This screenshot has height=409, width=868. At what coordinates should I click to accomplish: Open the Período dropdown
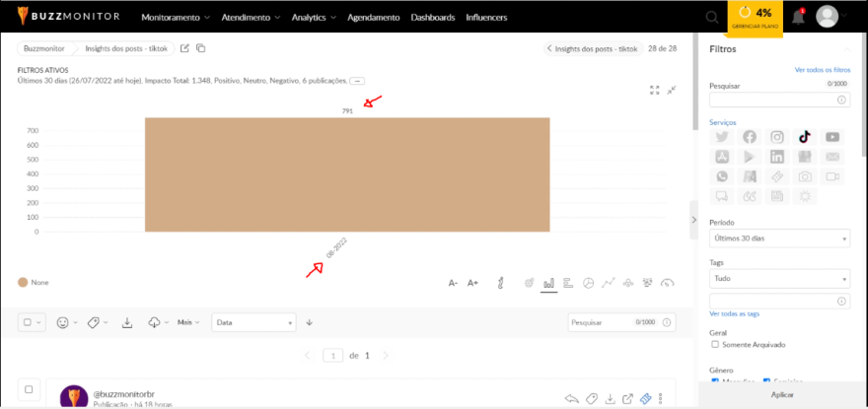(x=779, y=239)
